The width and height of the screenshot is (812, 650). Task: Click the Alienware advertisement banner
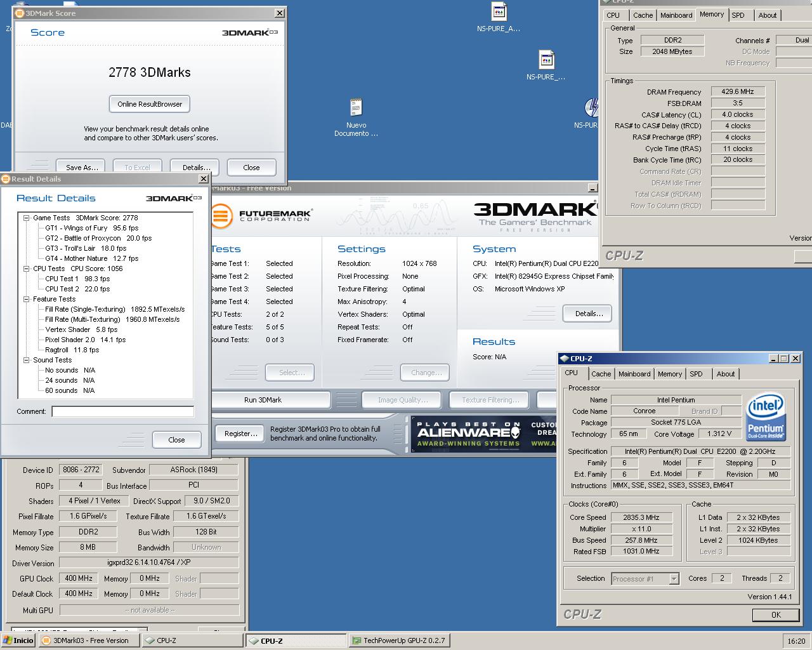(485, 434)
